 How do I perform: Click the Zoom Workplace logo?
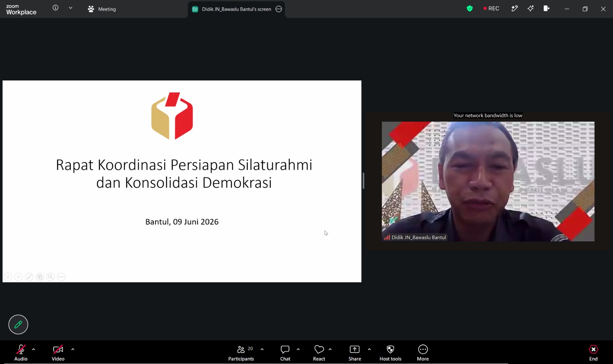[x=21, y=9]
